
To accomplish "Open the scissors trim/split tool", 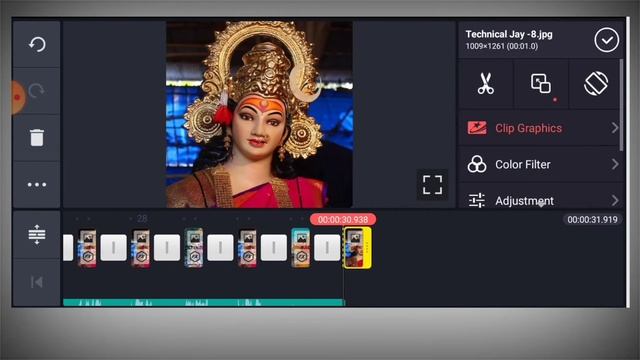I will pyautogui.click(x=486, y=84).
